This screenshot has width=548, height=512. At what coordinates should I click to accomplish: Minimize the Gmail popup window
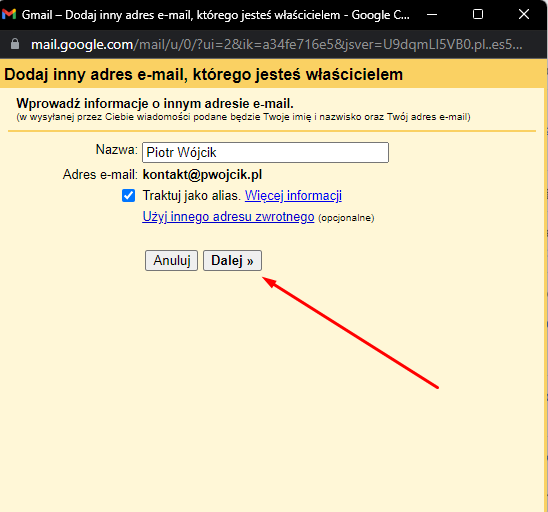pyautogui.click(x=432, y=14)
